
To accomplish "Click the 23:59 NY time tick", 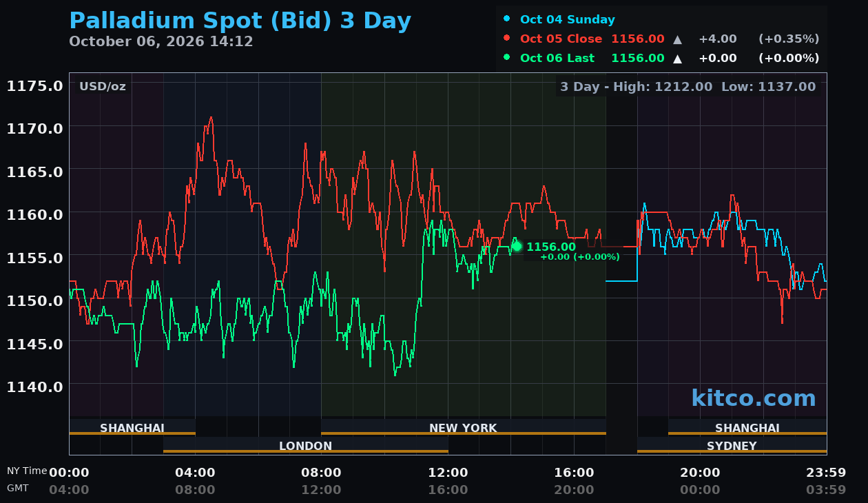I will [826, 473].
